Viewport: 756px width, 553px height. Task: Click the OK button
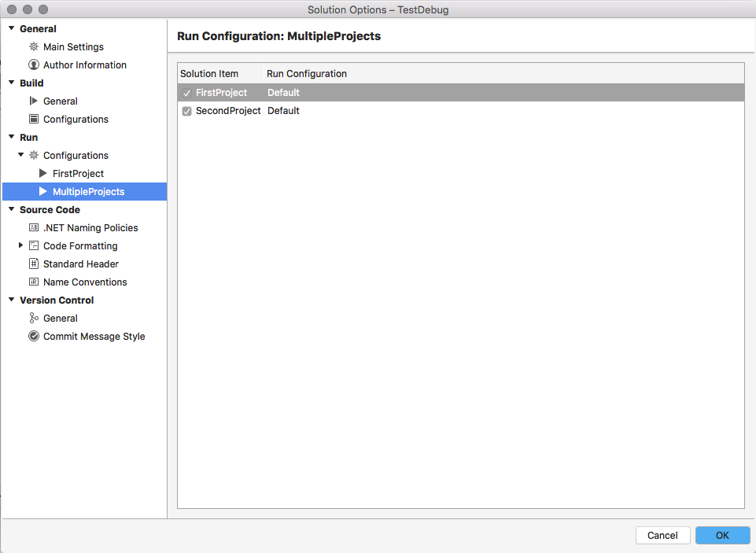click(x=722, y=535)
